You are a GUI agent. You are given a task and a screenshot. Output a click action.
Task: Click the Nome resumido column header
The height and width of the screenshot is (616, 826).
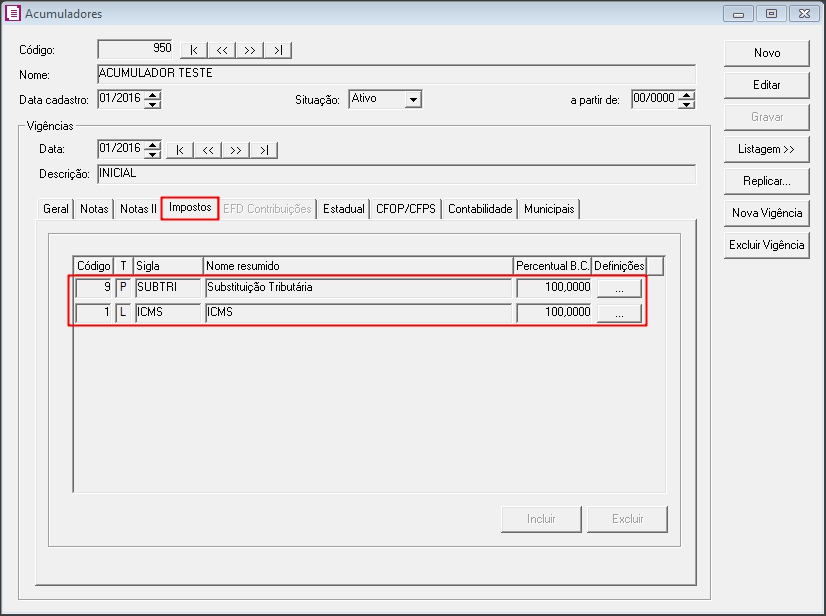pyautogui.click(x=358, y=266)
